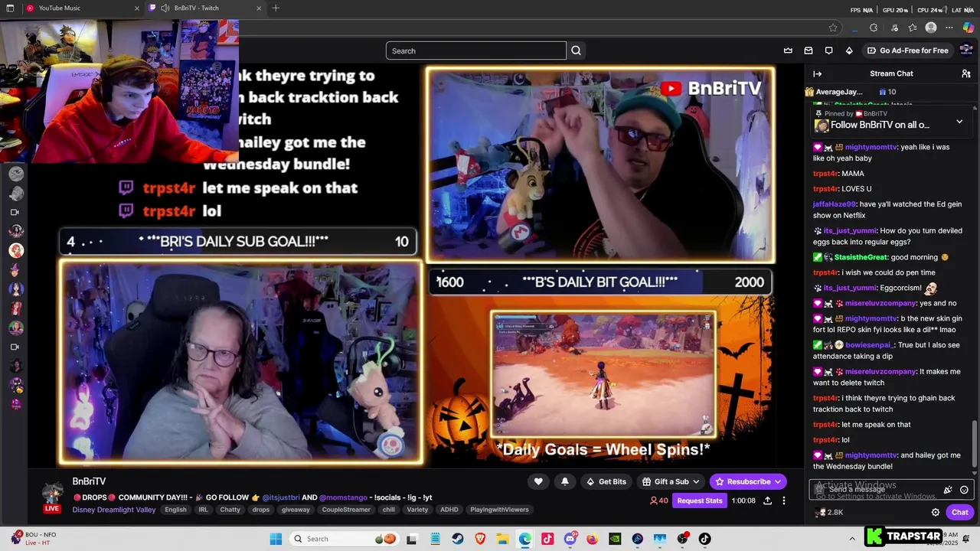Open the Get Bits diamond icon in top nav
This screenshot has width=980, height=551.
(x=849, y=51)
